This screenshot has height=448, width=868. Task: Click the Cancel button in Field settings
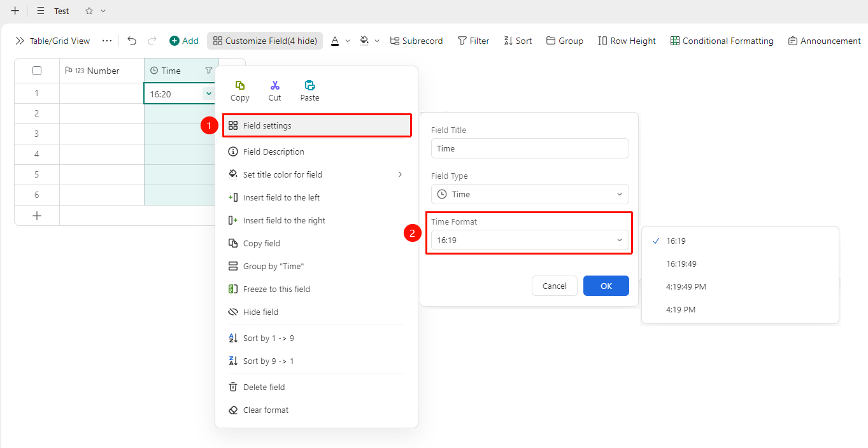[555, 286]
